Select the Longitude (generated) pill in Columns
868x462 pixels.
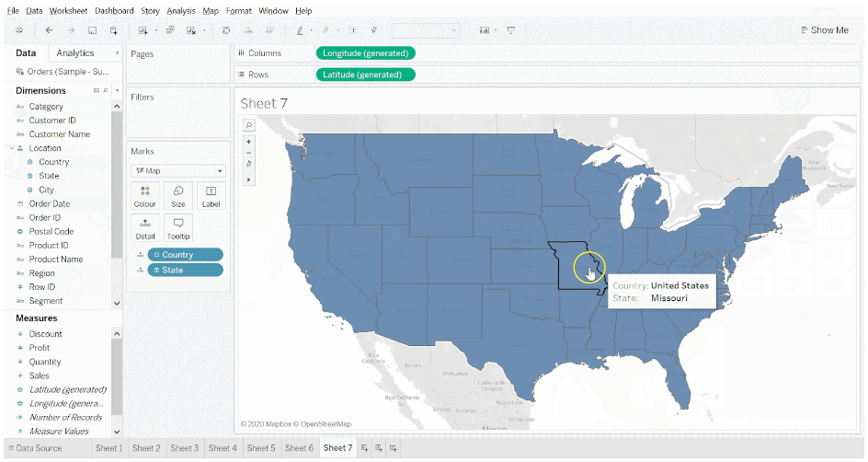(x=366, y=53)
